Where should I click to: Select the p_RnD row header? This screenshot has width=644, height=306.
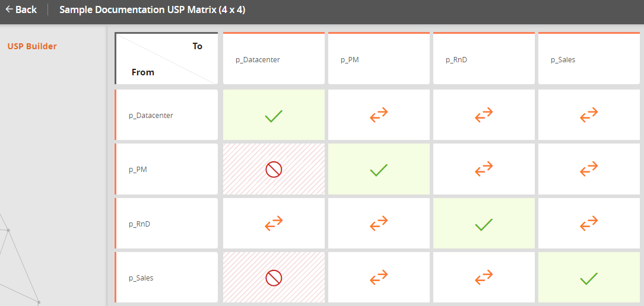pyautogui.click(x=167, y=224)
